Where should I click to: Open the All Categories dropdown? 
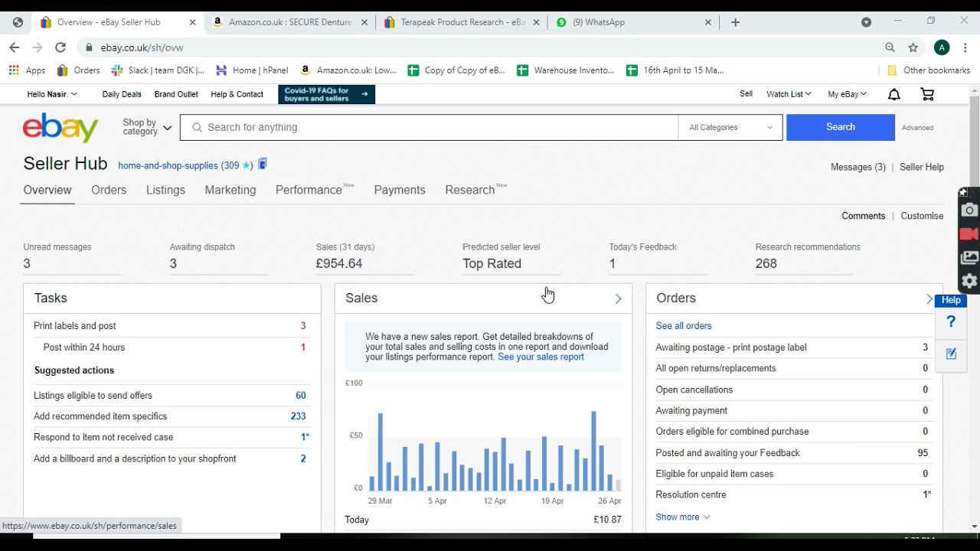coord(730,127)
